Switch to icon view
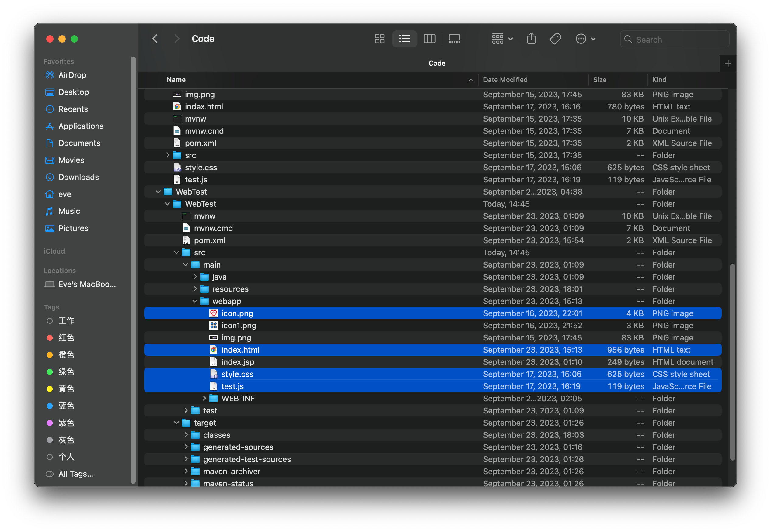771x532 pixels. [x=379, y=39]
